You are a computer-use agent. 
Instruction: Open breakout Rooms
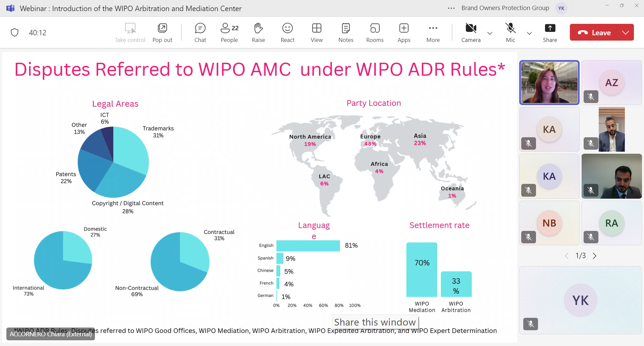click(375, 33)
